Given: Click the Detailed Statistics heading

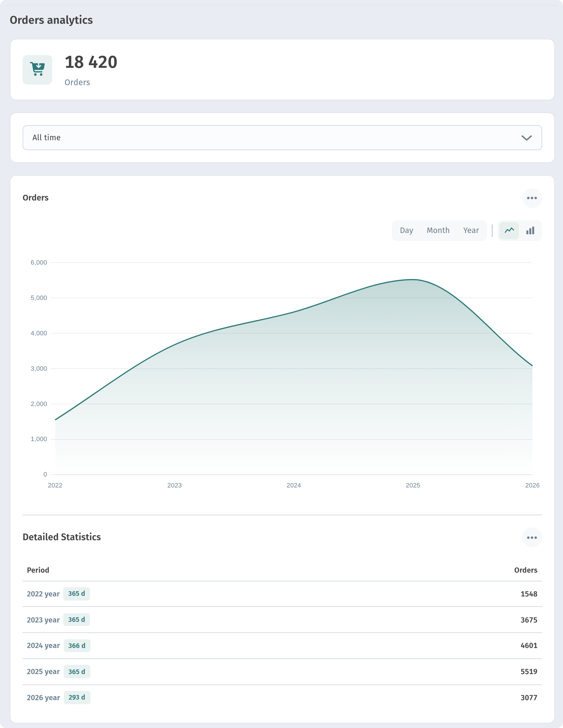Looking at the screenshot, I should click(x=62, y=537).
